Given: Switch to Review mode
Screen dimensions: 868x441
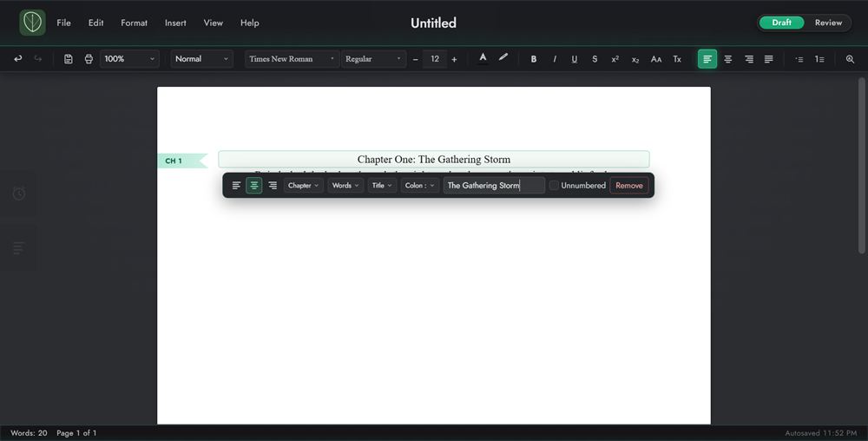Looking at the screenshot, I should point(828,23).
